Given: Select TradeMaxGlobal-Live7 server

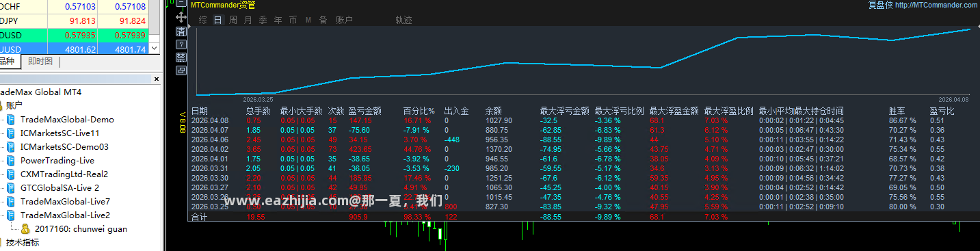Looking at the screenshot, I should 65,201.
